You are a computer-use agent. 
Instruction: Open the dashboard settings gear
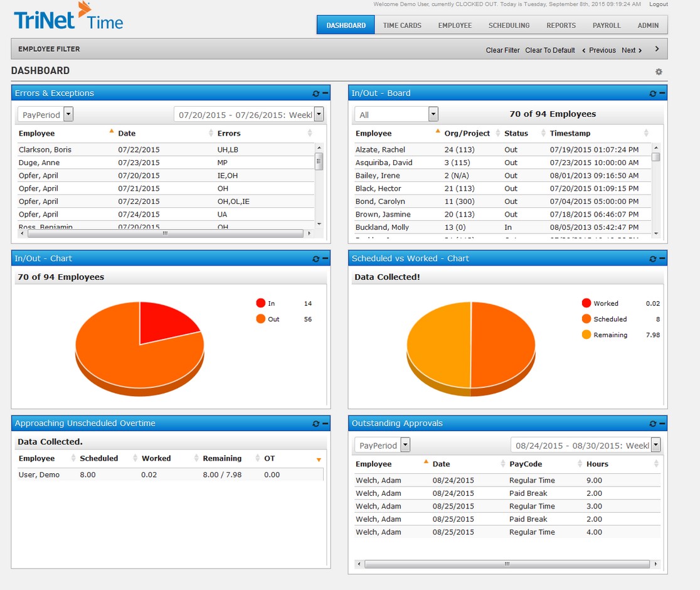click(x=659, y=72)
